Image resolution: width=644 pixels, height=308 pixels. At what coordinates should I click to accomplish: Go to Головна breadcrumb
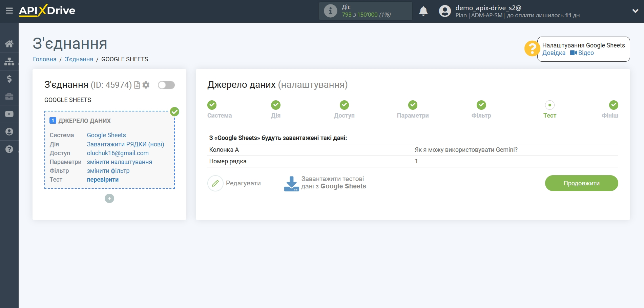point(45,59)
